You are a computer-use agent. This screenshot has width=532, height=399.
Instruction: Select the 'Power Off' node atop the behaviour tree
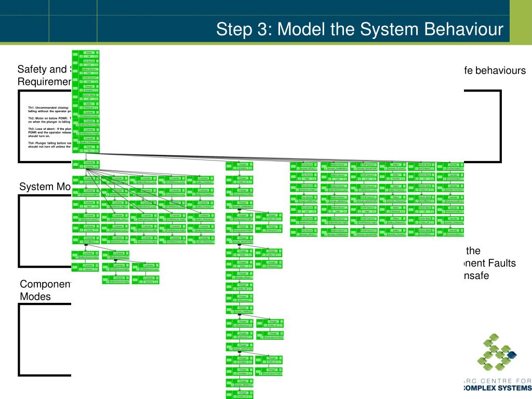pyautogui.click(x=86, y=54)
